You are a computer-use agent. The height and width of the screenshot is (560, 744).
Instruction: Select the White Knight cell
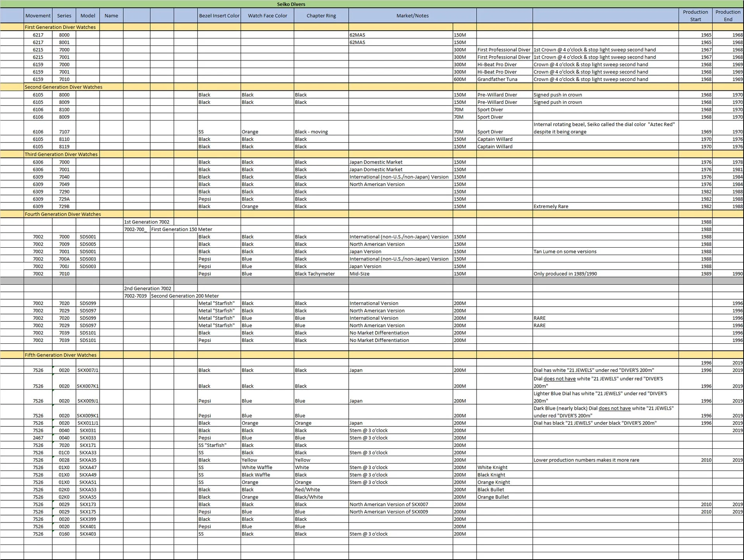pyautogui.click(x=492, y=468)
